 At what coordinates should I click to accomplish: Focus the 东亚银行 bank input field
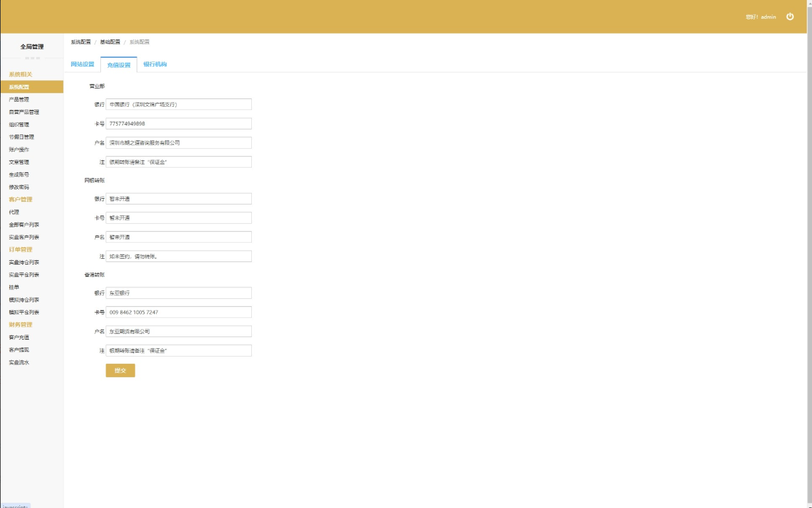178,293
